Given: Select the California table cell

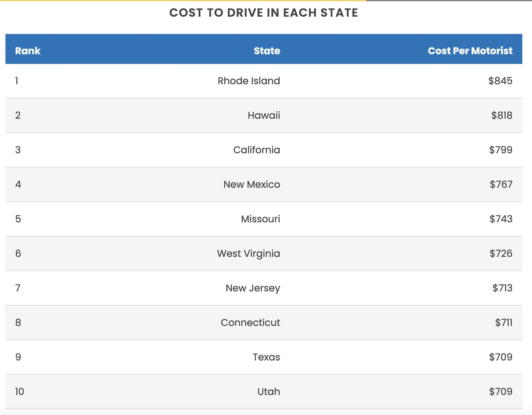Looking at the screenshot, I should click(257, 150).
